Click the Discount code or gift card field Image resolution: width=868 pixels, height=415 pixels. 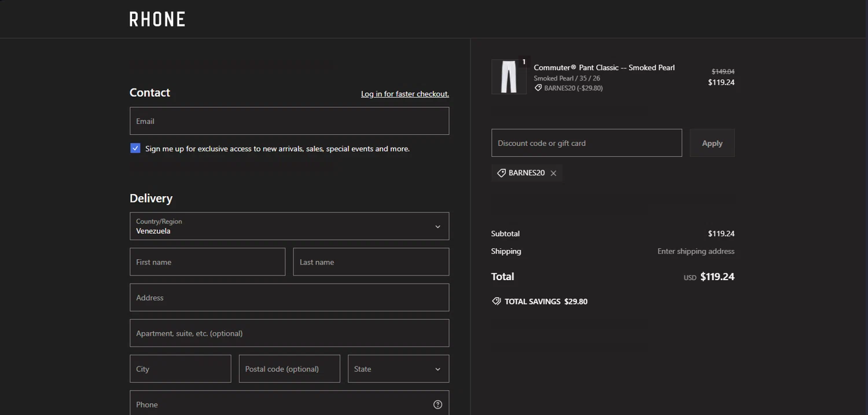tap(586, 143)
